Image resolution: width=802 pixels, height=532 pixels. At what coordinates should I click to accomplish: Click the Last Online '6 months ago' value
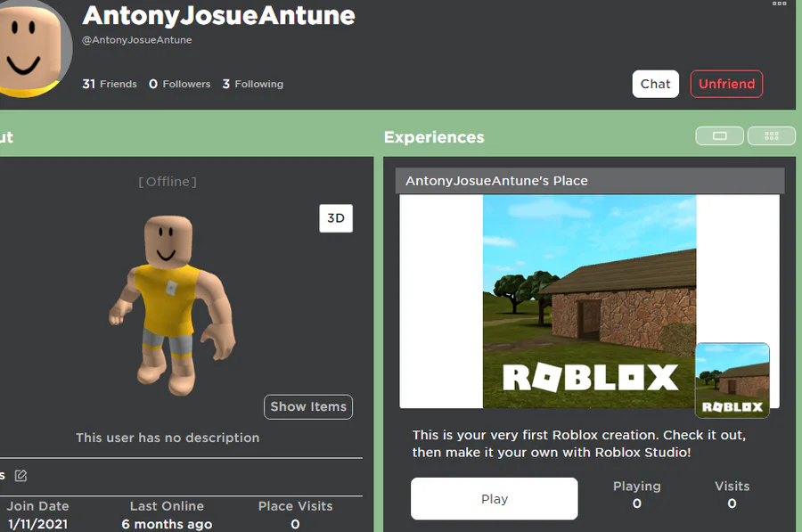click(x=167, y=524)
